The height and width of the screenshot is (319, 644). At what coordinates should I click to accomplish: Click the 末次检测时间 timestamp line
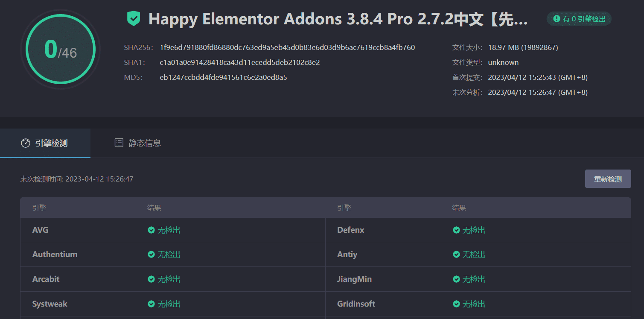pyautogui.click(x=77, y=179)
